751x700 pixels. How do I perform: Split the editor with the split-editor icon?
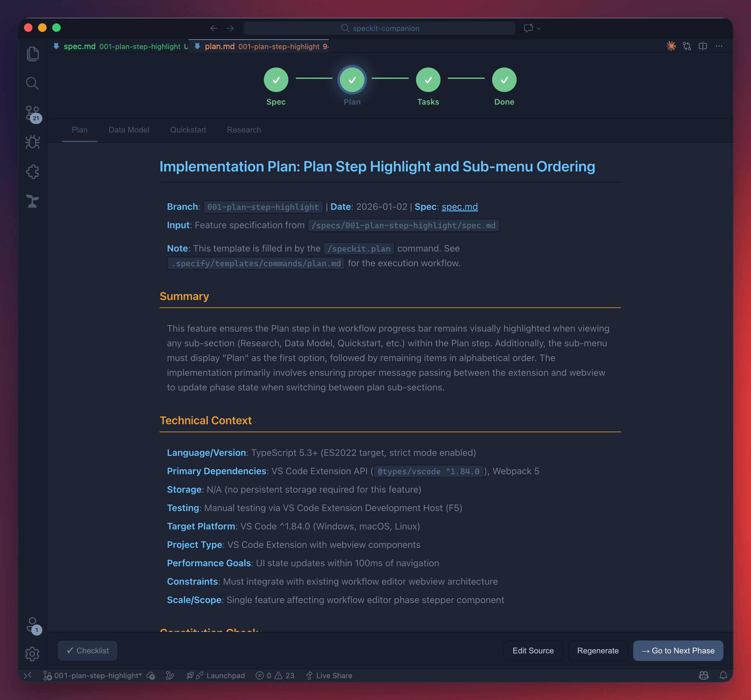point(703,46)
